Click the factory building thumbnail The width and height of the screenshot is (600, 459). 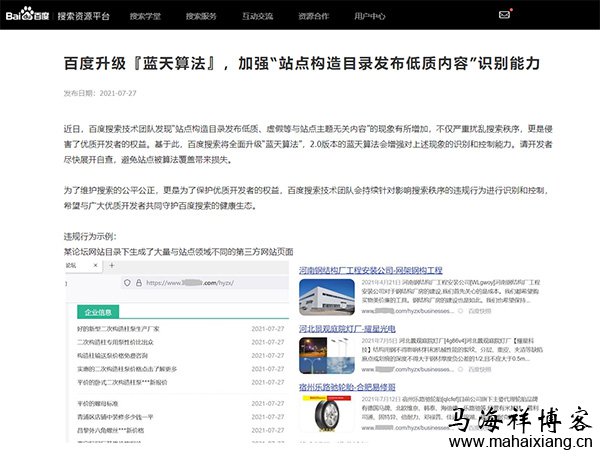327,297
